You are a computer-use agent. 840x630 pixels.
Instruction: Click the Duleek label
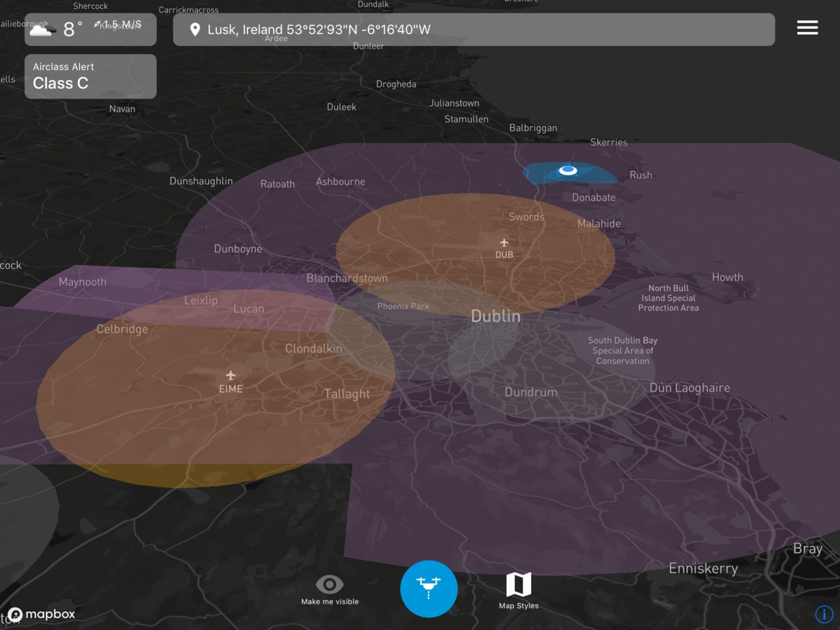click(x=341, y=107)
